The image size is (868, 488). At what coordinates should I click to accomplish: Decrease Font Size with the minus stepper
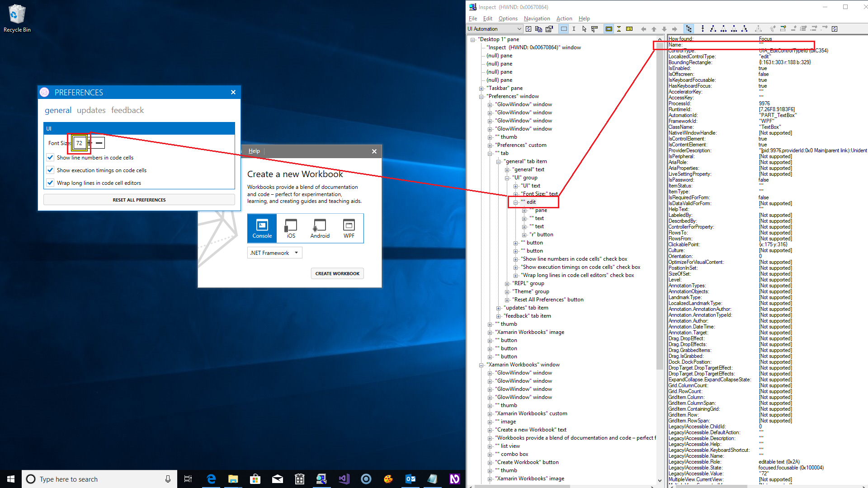98,142
